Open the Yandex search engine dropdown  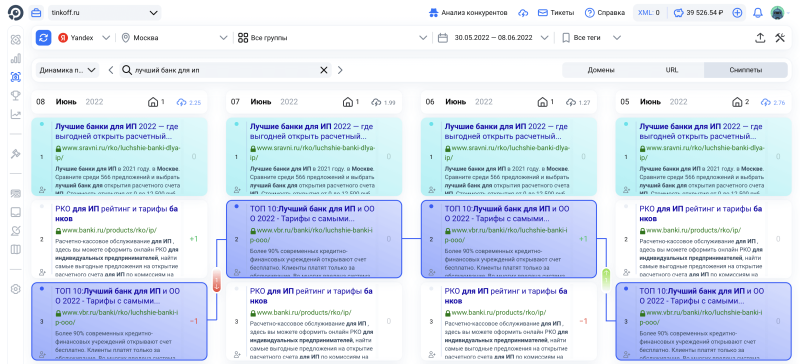[84, 37]
